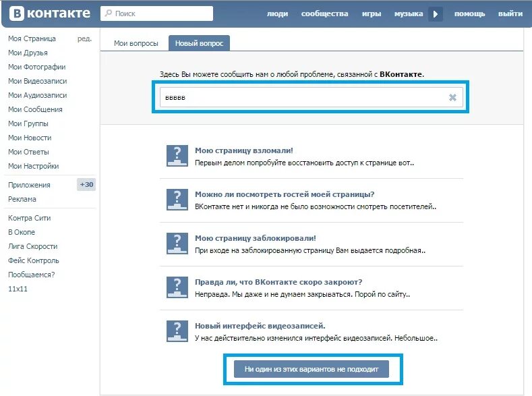Click the 'ред.' edit link
The height and width of the screenshot is (396, 532).
tap(84, 38)
